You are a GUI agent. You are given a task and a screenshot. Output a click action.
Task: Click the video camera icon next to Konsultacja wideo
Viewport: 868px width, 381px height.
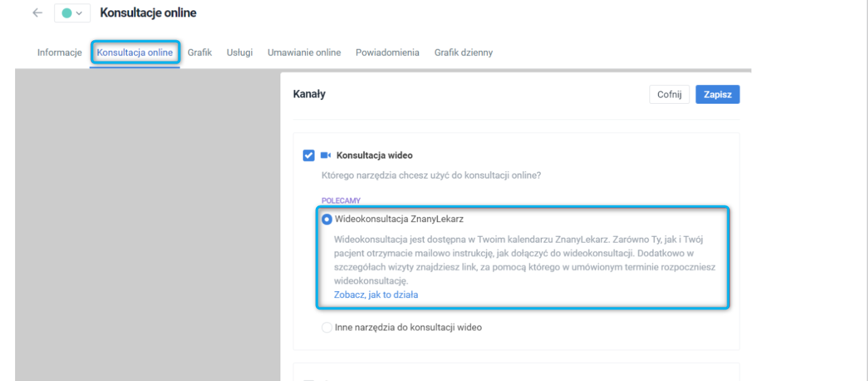pos(326,155)
